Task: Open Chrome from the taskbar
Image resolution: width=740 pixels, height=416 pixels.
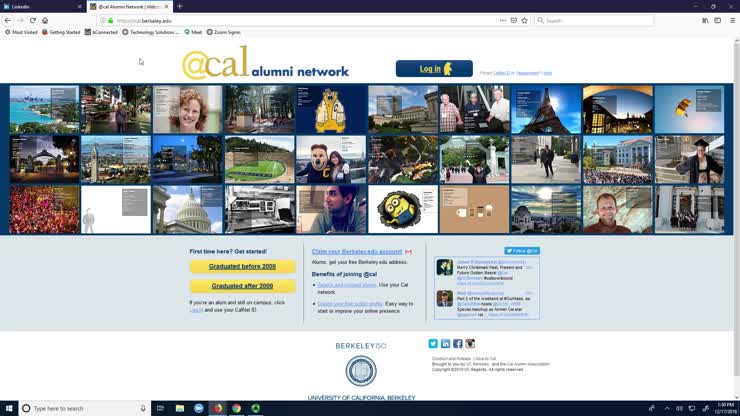Action: [x=236, y=408]
